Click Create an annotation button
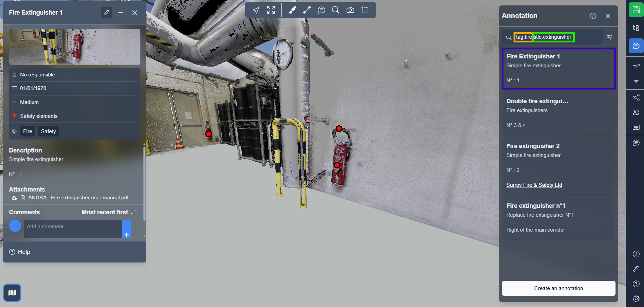This screenshot has width=644, height=307. 558,288
